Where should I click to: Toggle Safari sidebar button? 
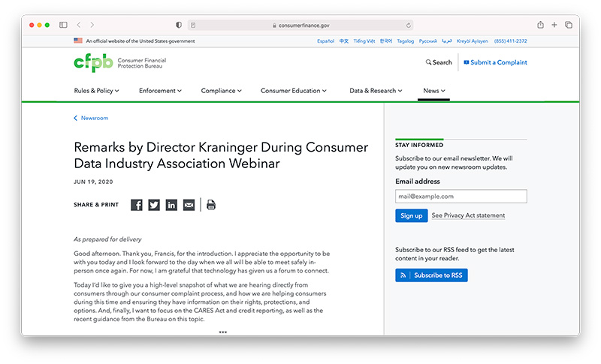click(63, 25)
